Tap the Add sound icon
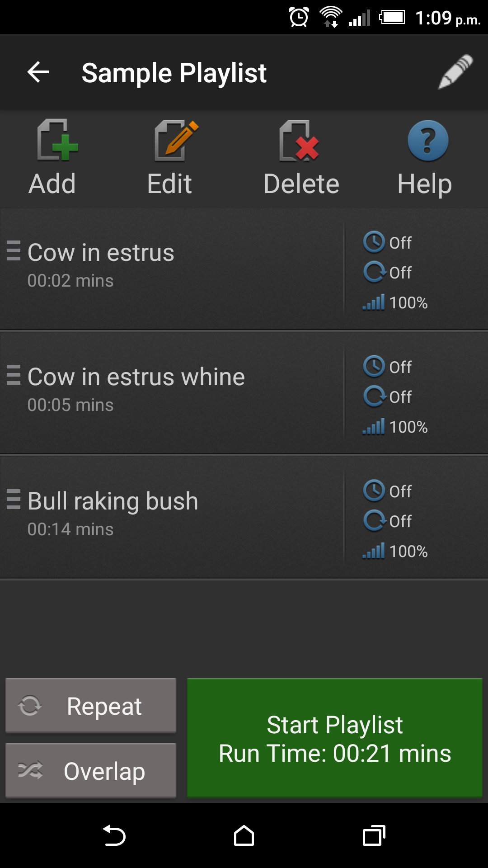The width and height of the screenshot is (488, 868). tap(57, 140)
